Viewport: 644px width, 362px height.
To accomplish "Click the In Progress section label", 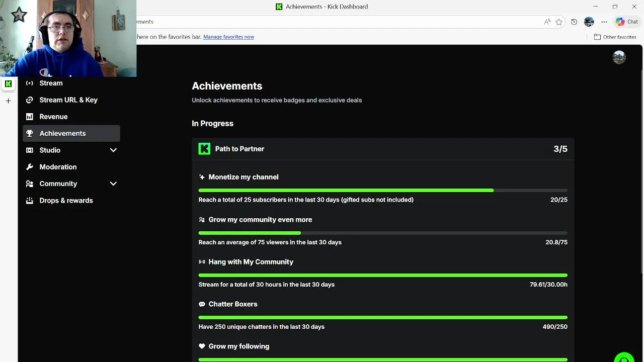I will [x=212, y=123].
